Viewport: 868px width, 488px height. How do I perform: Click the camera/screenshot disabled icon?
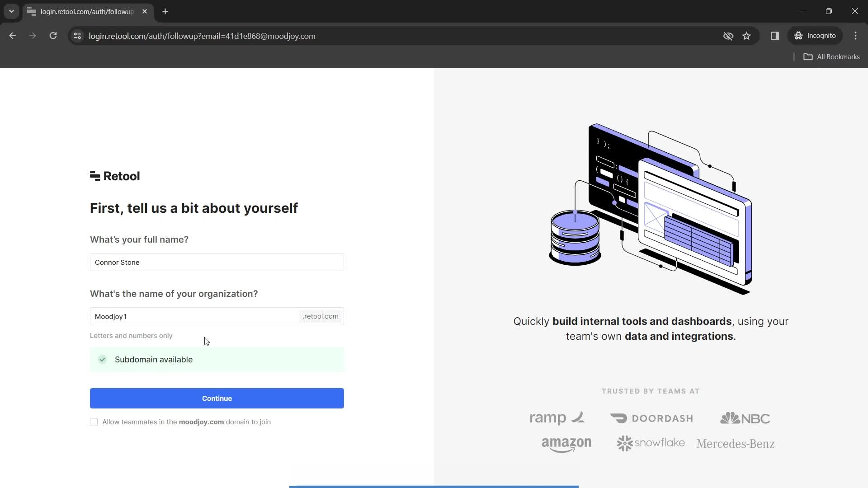[728, 36]
